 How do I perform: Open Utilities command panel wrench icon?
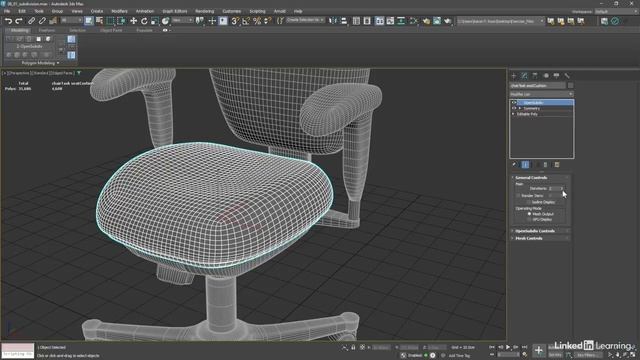[567, 76]
